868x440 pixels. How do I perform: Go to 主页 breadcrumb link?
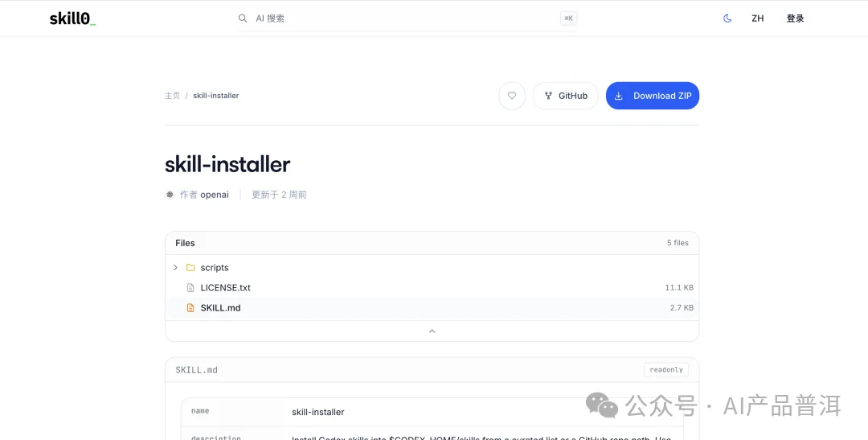coord(172,96)
